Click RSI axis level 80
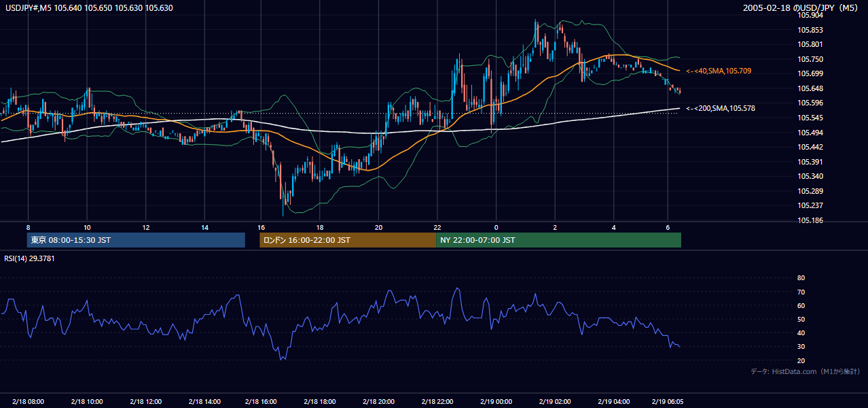The height and width of the screenshot is (408, 868). 801,278
